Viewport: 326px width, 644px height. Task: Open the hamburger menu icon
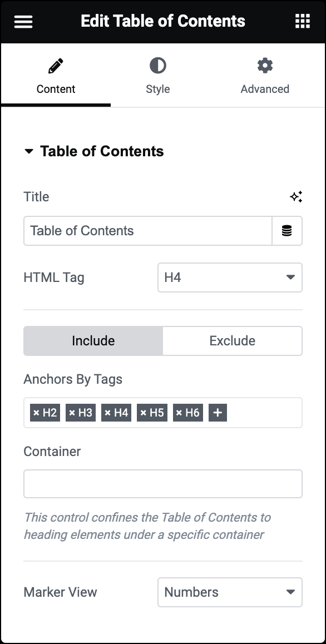point(23,21)
